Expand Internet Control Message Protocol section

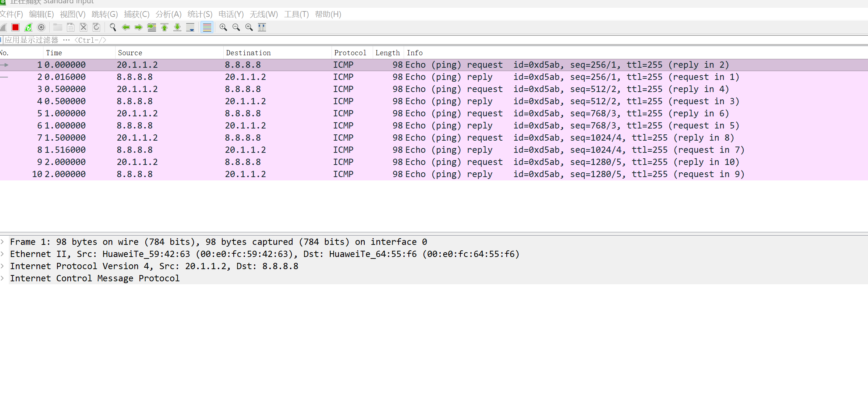[x=3, y=278]
